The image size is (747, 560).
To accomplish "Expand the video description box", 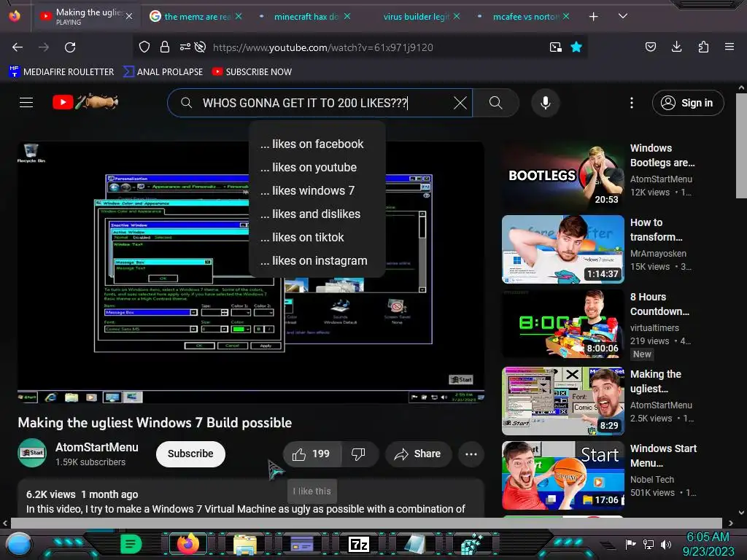I will tap(251, 499).
